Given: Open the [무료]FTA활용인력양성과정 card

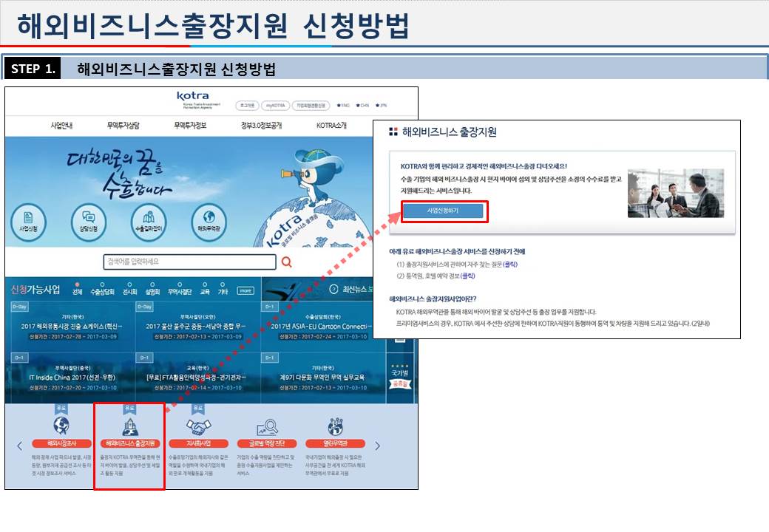Looking at the screenshot, I should (x=197, y=378).
